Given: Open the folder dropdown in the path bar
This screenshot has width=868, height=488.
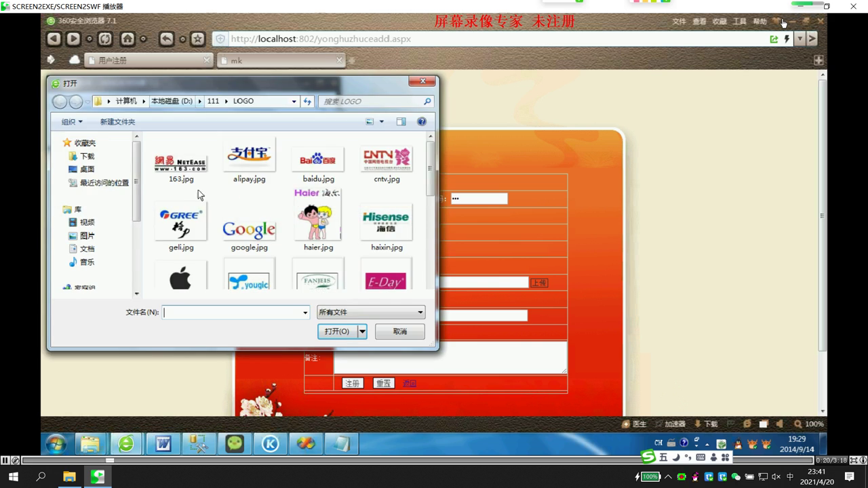Looking at the screenshot, I should coord(294,101).
